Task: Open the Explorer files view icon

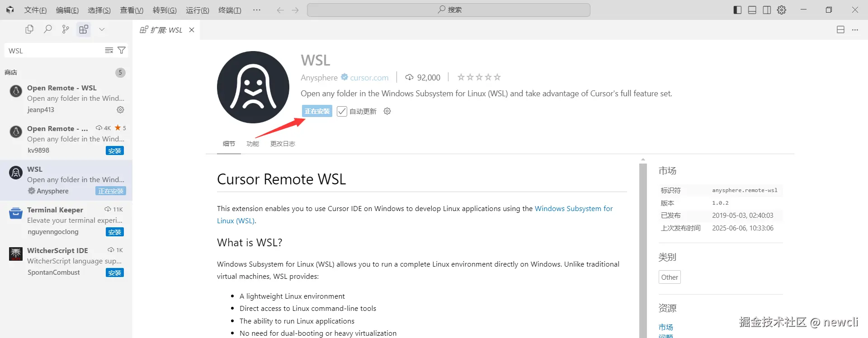Action: click(x=29, y=29)
